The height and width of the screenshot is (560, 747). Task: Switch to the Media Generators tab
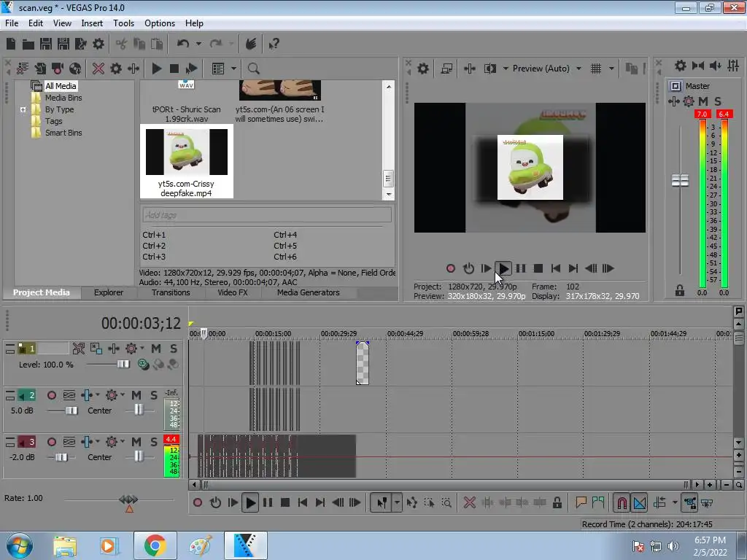click(309, 292)
